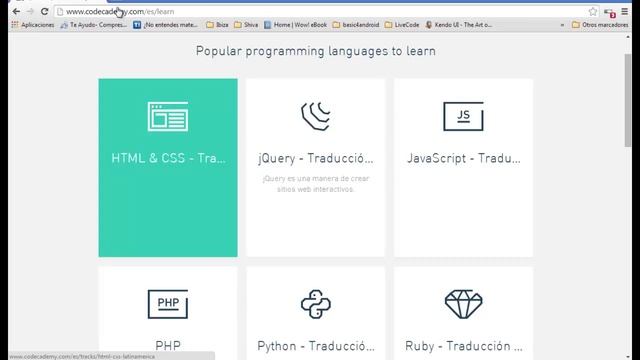This screenshot has width=640, height=360.
Task: Open the LiveCode bookmark folder
Action: click(x=402, y=25)
